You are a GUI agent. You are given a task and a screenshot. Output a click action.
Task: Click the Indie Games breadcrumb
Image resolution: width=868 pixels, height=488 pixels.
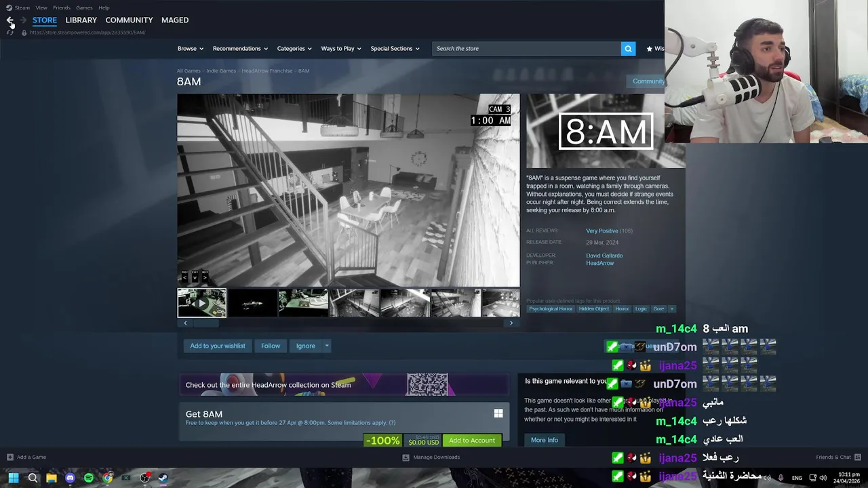(x=221, y=70)
